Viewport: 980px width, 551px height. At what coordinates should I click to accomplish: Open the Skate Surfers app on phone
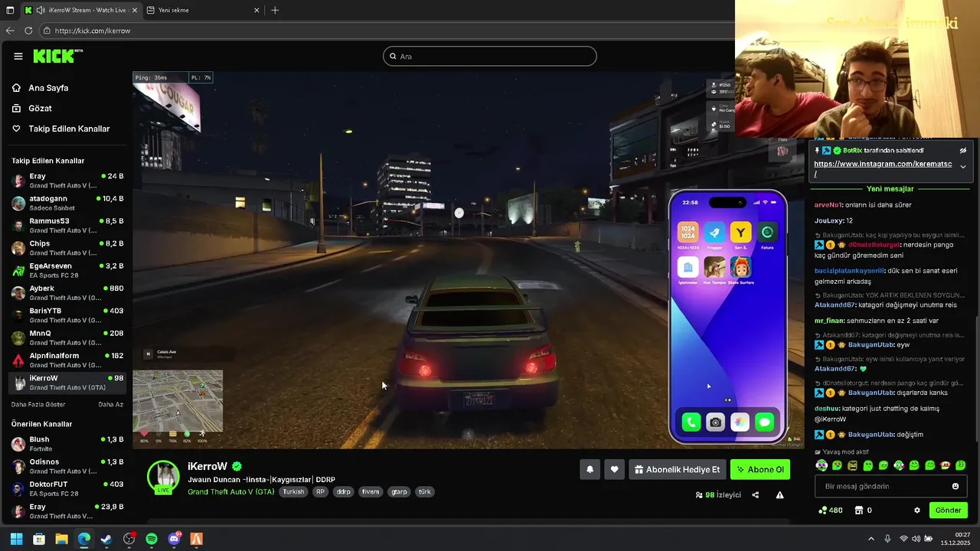(740, 267)
